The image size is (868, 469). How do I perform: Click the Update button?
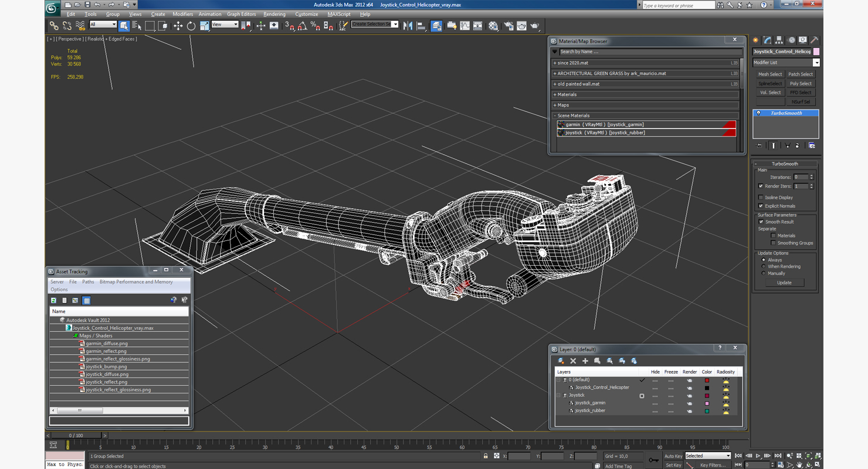[784, 283]
